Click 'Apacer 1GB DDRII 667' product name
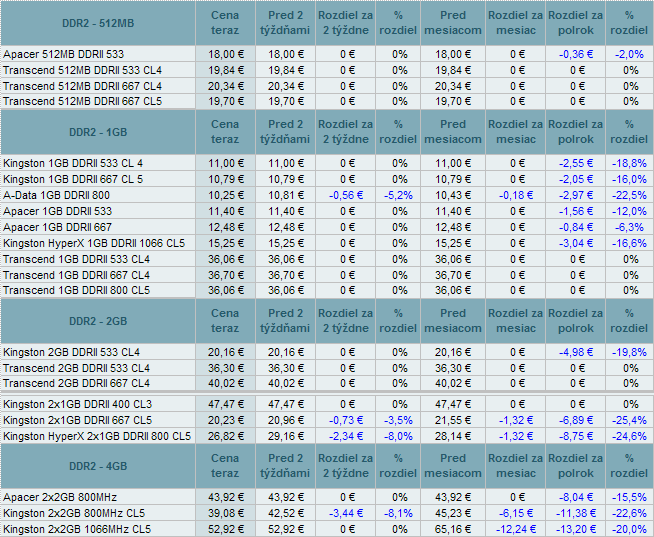Viewport: 654px width, 537px height. 58,227
